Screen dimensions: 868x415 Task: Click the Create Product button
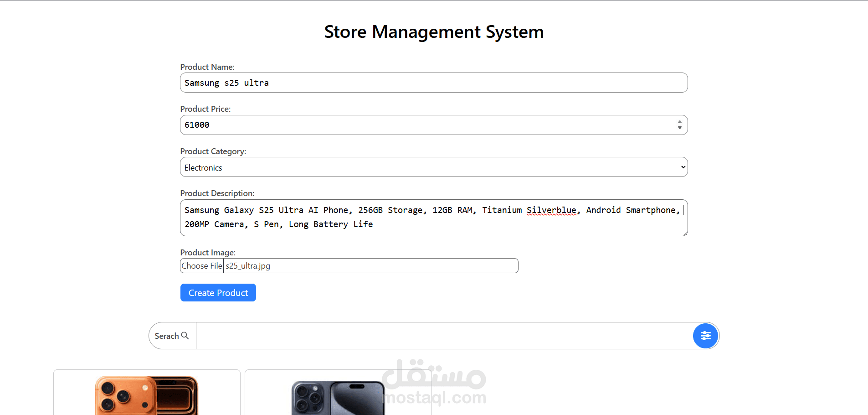218,293
